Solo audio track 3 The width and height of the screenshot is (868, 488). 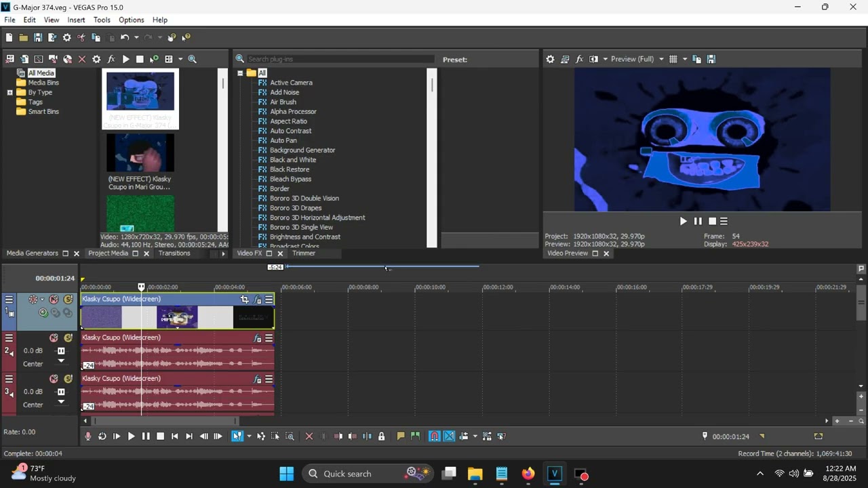coord(68,379)
